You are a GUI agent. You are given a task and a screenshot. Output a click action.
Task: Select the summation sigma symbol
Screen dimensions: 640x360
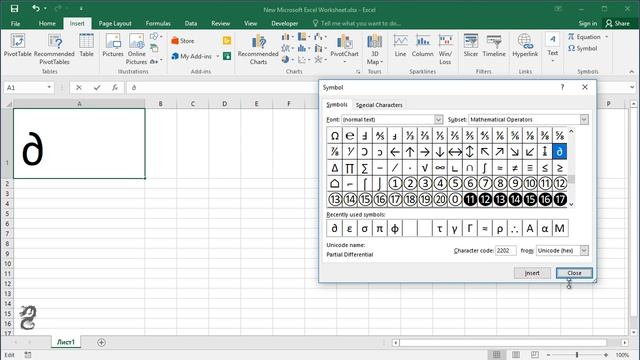pyautogui.click(x=364, y=167)
